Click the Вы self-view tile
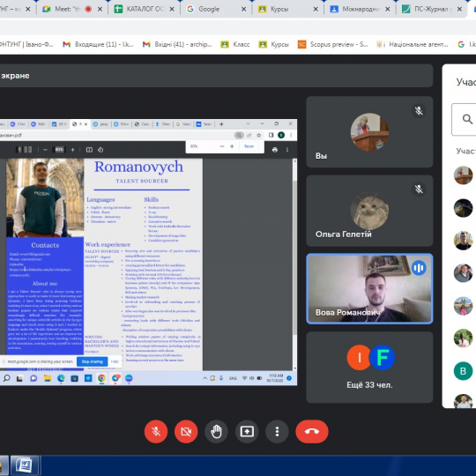476x476 pixels. click(x=369, y=132)
